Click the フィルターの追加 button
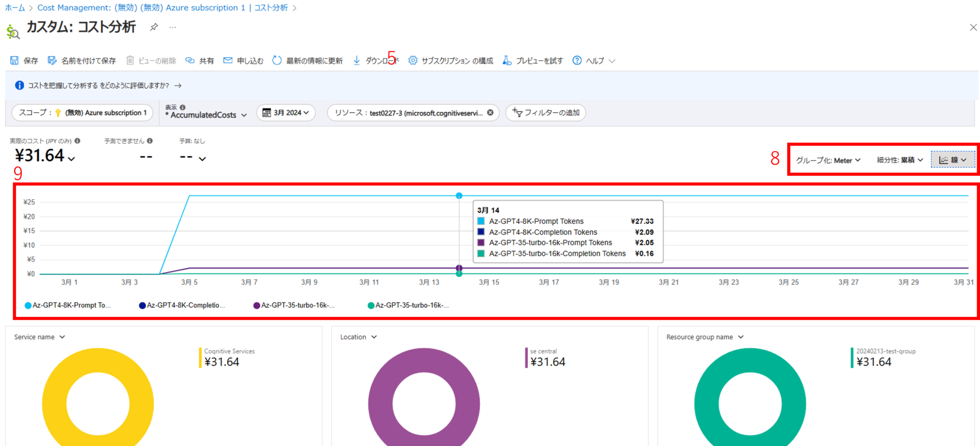This screenshot has height=446, width=980. click(546, 113)
